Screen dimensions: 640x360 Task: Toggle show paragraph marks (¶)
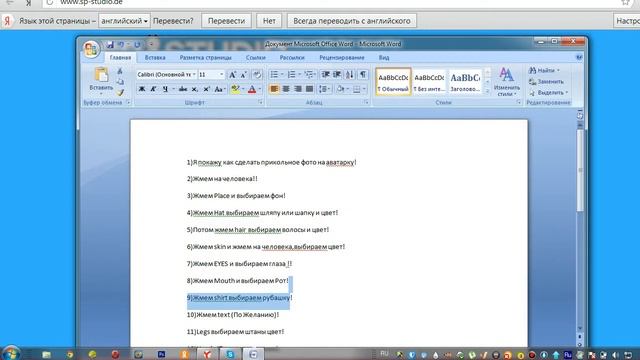[363, 75]
